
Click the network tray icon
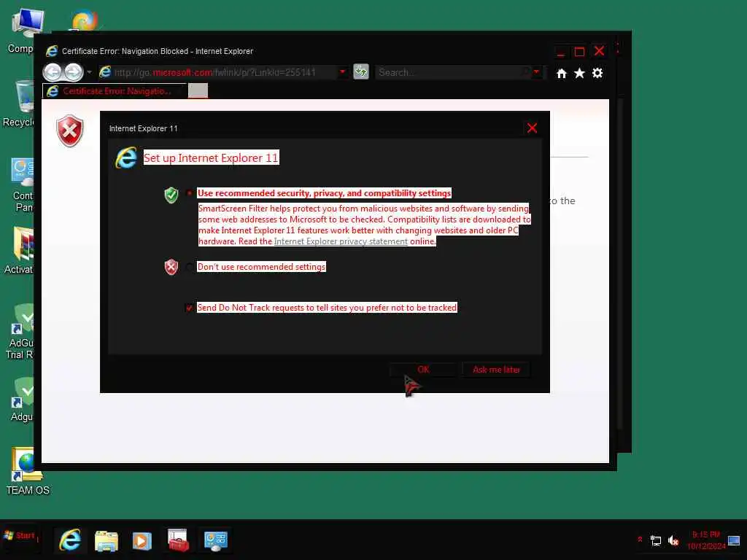656,540
